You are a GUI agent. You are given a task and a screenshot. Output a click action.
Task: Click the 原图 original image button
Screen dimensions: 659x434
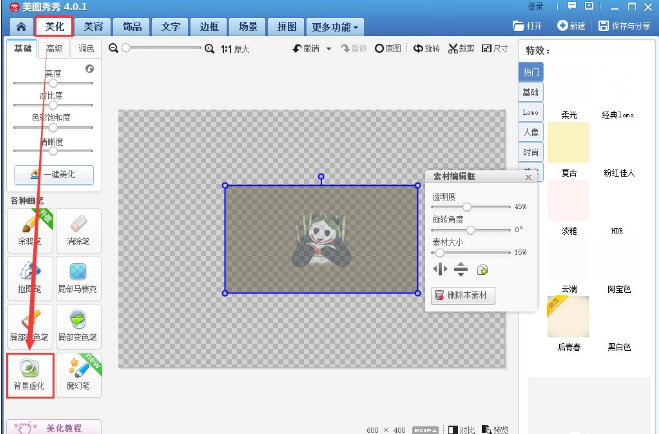click(387, 49)
